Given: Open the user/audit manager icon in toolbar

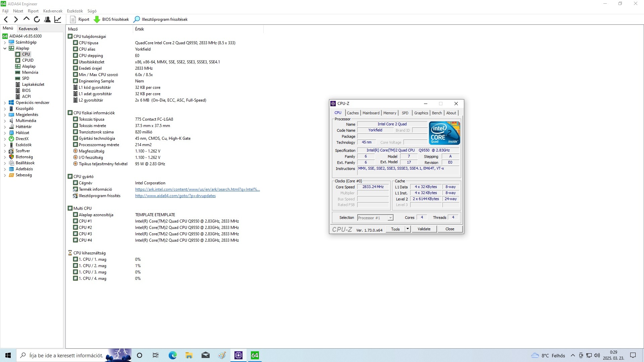Looking at the screenshot, I should tap(47, 19).
